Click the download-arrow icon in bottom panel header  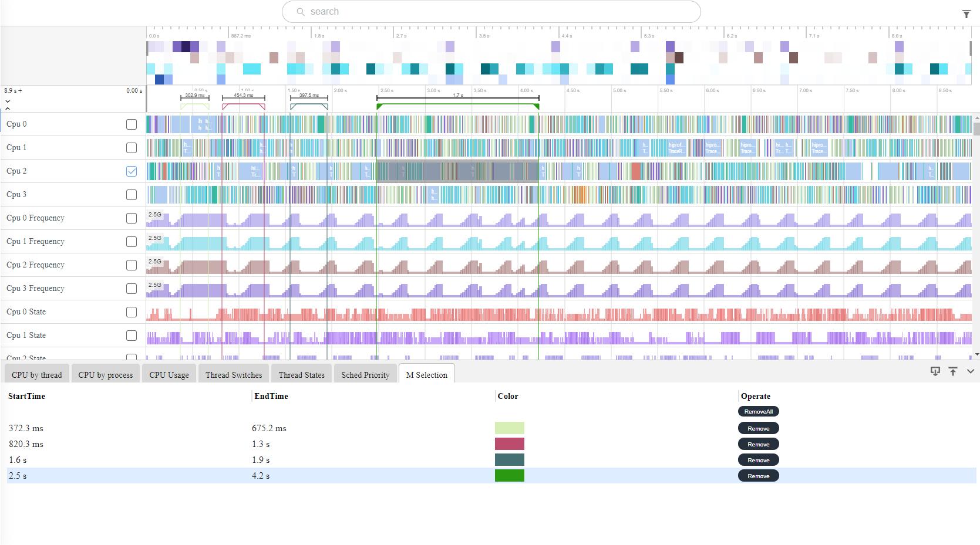pyautogui.click(x=935, y=371)
